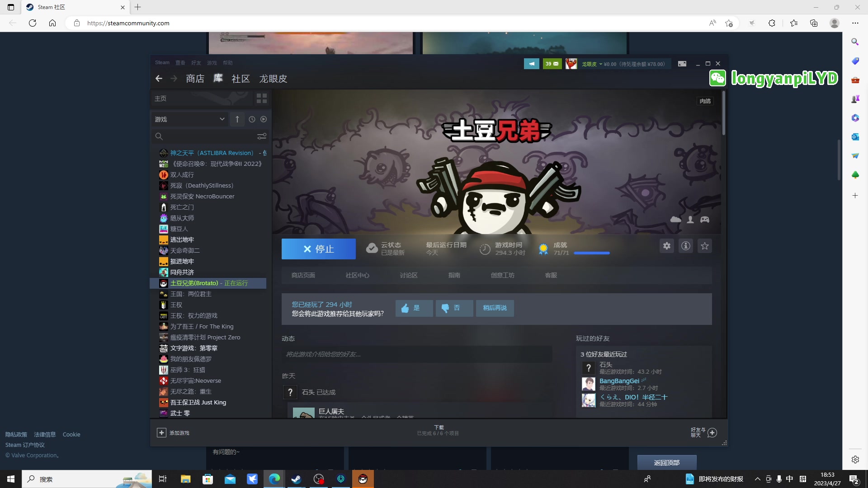This screenshot has width=868, height=488.
Task: Show hidden system tray icons chevron
Action: [758, 479]
